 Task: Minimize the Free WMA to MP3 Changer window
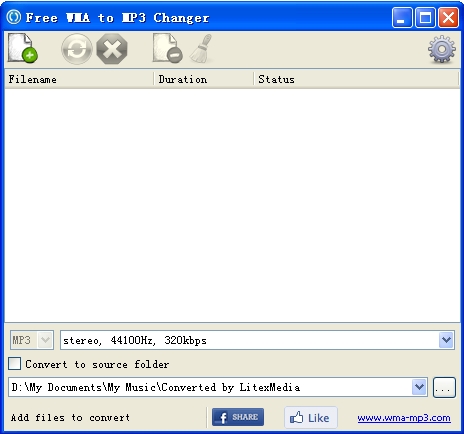pos(402,17)
